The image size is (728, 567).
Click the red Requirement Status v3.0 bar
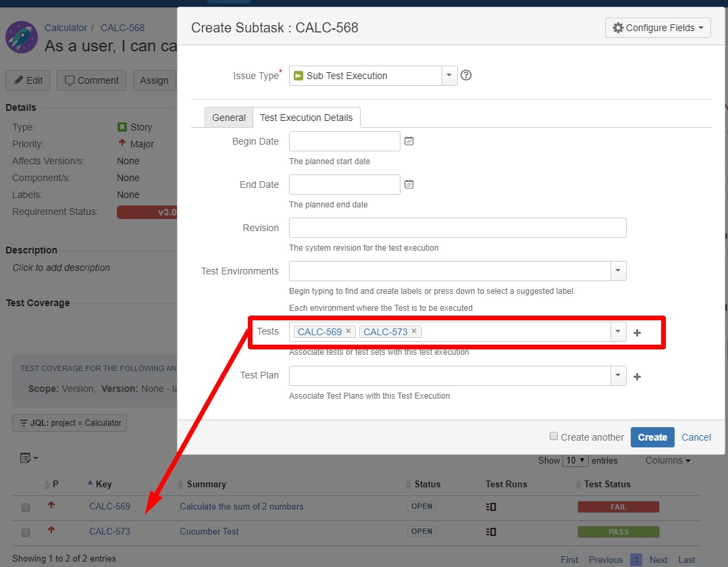(147, 212)
